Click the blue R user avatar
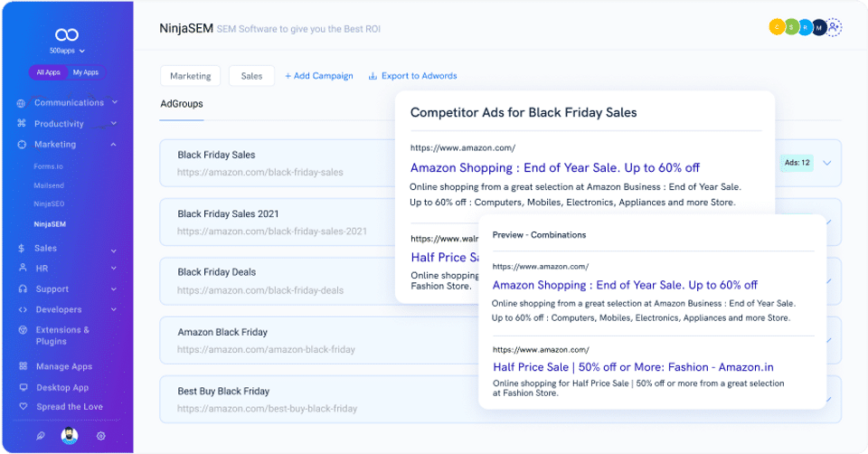 tap(805, 27)
